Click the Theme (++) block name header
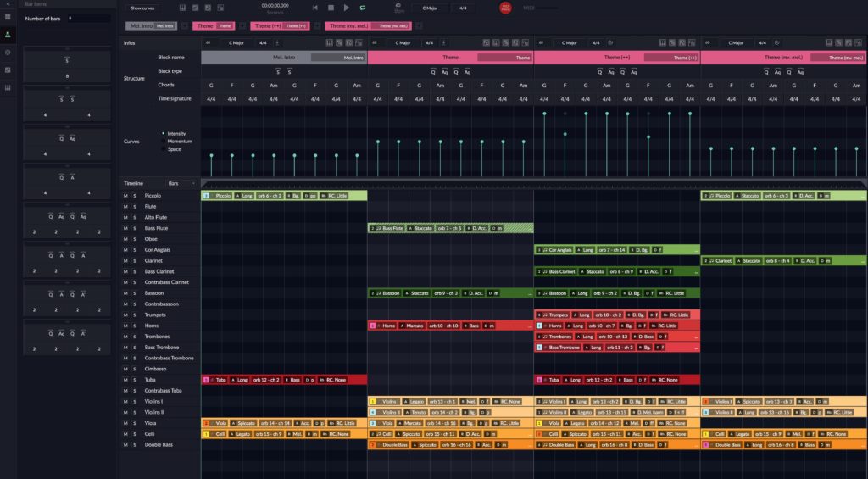The height and width of the screenshot is (479, 868). (x=617, y=58)
